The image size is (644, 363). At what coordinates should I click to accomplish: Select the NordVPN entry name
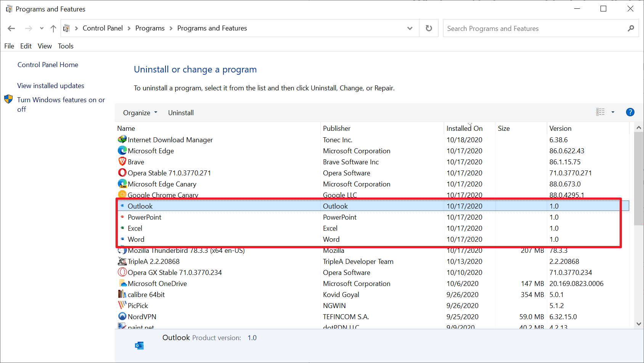click(142, 316)
